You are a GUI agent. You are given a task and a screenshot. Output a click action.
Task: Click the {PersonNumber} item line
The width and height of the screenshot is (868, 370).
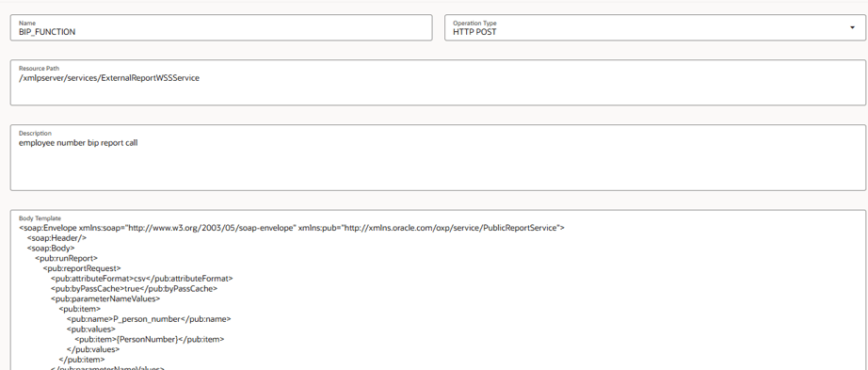point(150,340)
